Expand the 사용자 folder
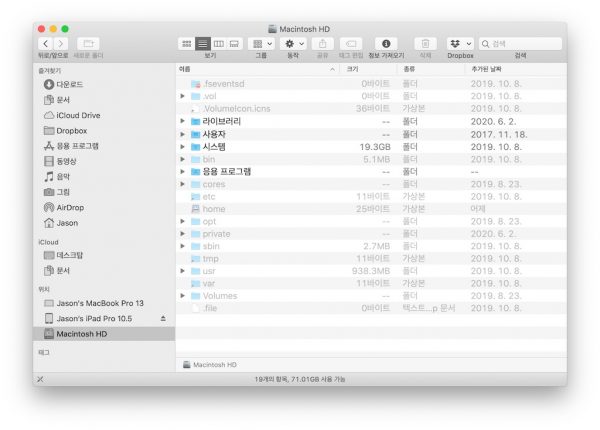The image size is (600, 430). (x=183, y=134)
